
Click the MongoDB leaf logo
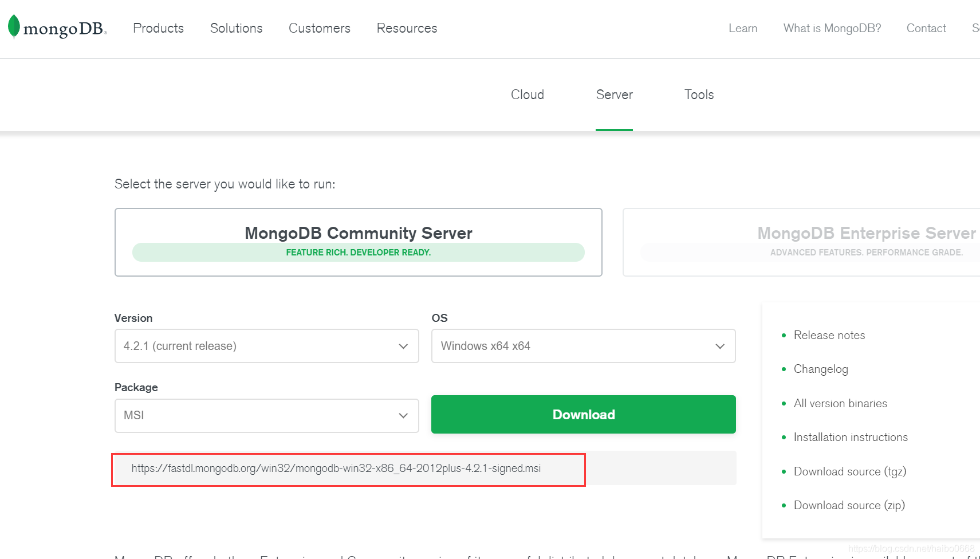(12, 27)
